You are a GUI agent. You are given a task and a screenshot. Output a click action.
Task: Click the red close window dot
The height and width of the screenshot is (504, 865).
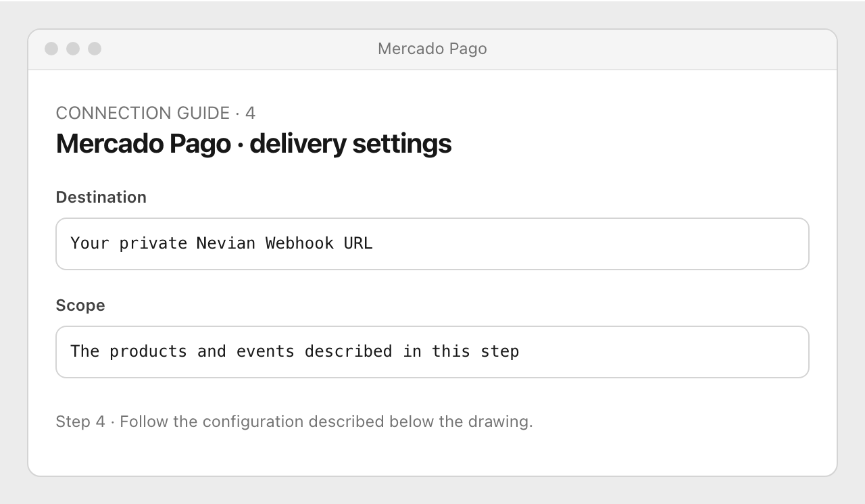coord(51,49)
